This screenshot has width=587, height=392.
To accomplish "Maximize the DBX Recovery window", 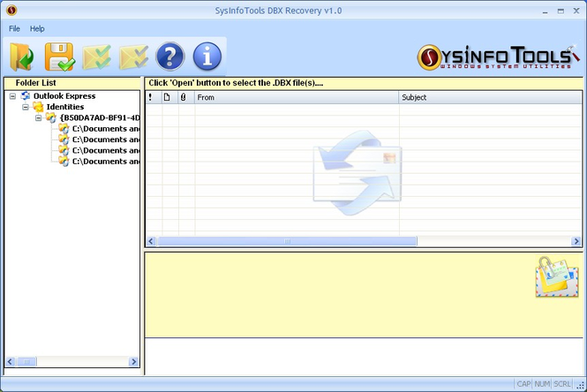I will point(561,11).
